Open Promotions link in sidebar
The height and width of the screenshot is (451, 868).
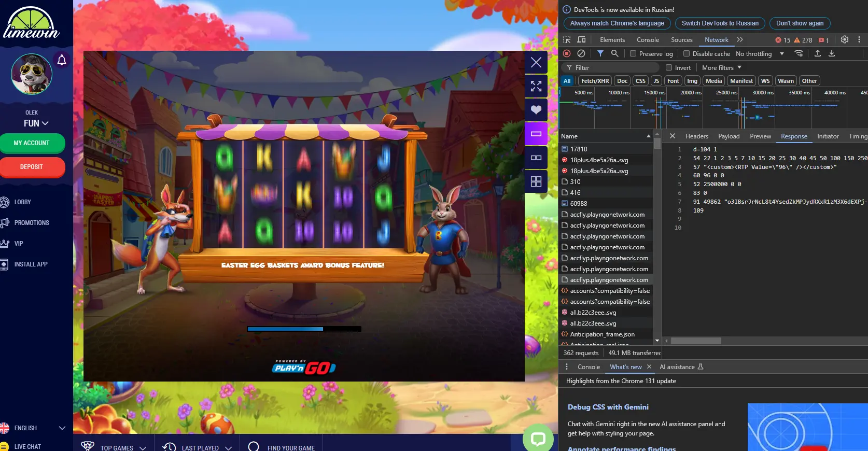click(x=32, y=223)
